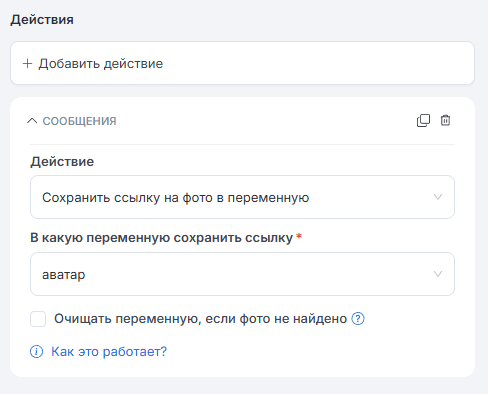Open the аватар variable dropdown
The height and width of the screenshot is (394, 488).
point(242,274)
